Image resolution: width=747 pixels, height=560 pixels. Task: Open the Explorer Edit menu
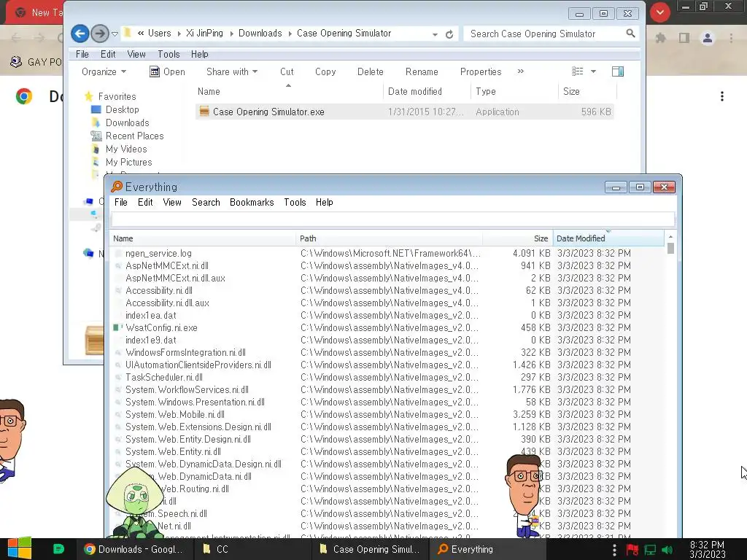108,54
